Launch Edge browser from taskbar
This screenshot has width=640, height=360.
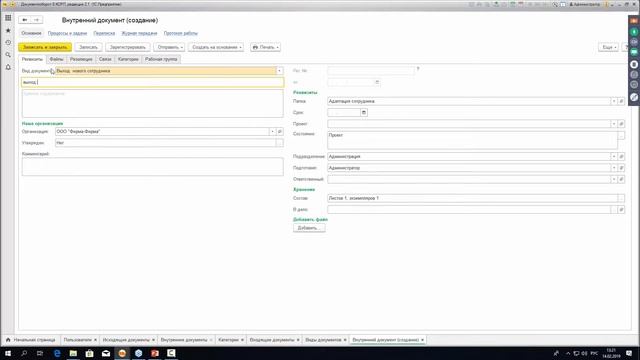pos(57,353)
